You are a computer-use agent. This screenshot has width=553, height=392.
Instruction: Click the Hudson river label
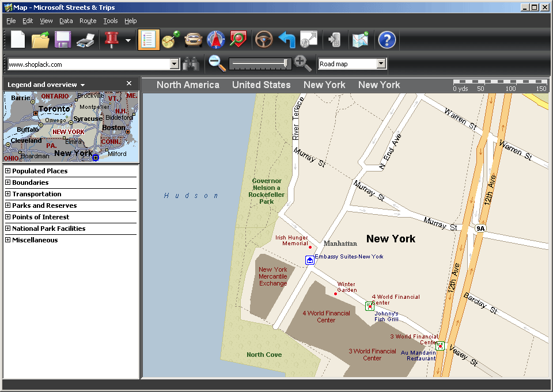(191, 196)
